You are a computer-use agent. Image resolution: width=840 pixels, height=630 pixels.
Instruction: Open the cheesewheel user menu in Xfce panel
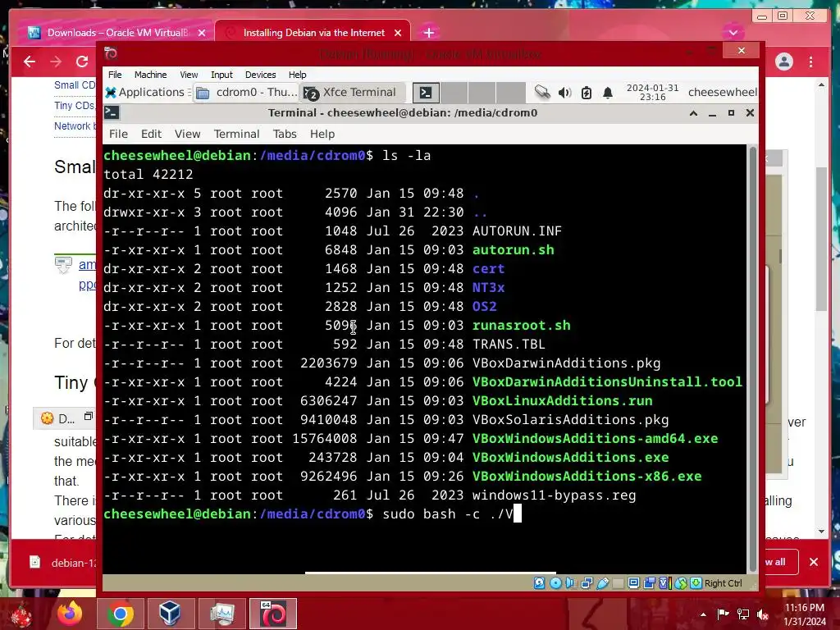(x=722, y=92)
